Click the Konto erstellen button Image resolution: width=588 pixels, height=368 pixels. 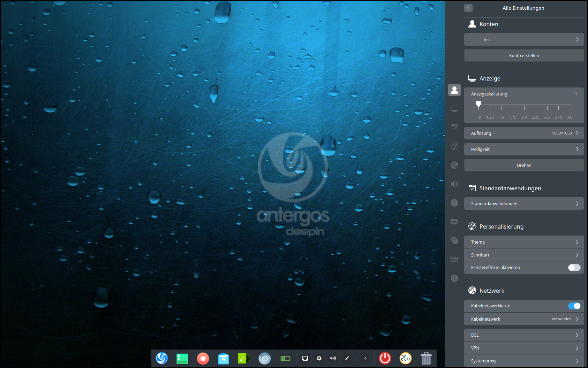[524, 55]
